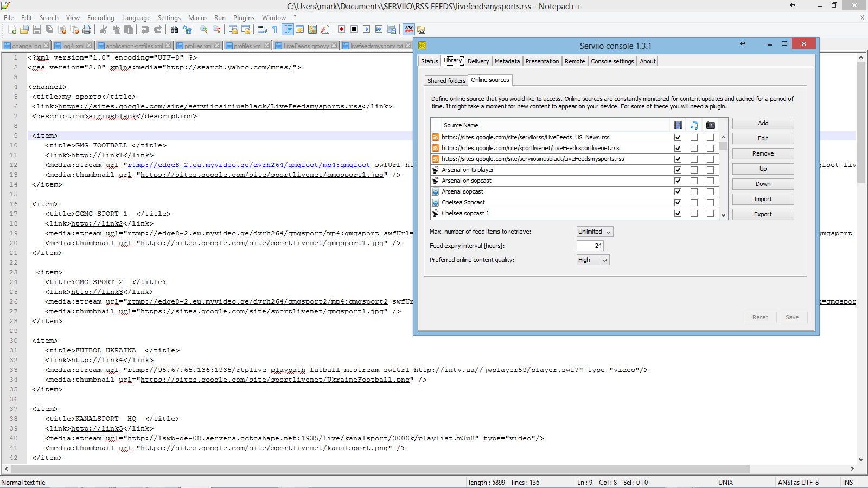The height and width of the screenshot is (488, 868).
Task: Click the video column header icon in Serviio
Action: coord(678,125)
